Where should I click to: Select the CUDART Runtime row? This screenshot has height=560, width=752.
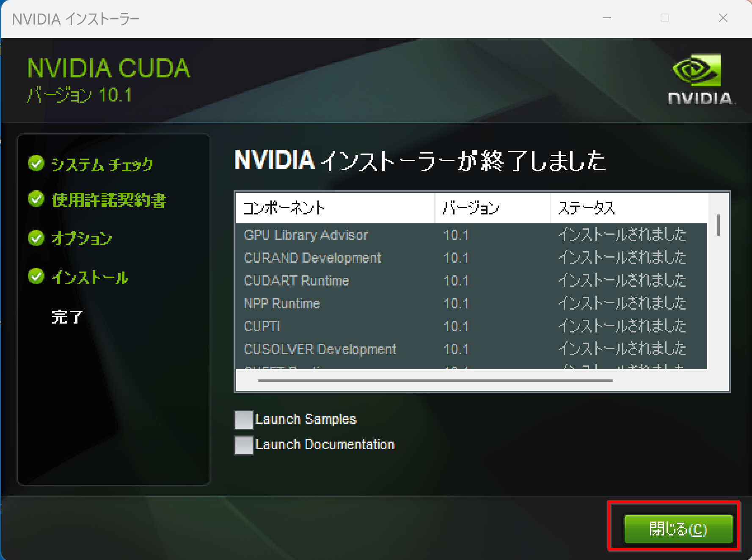coord(471,280)
